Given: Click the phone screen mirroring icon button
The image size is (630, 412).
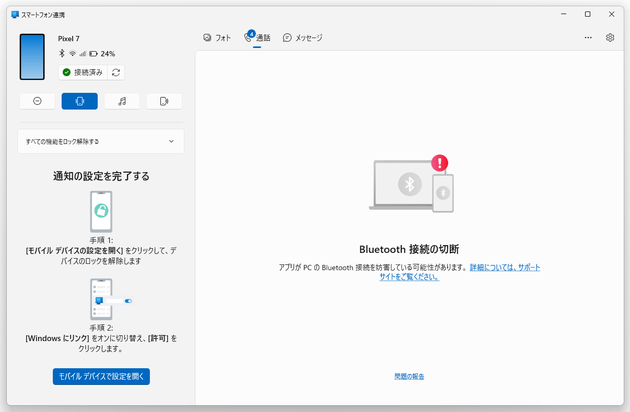Looking at the screenshot, I should point(164,101).
